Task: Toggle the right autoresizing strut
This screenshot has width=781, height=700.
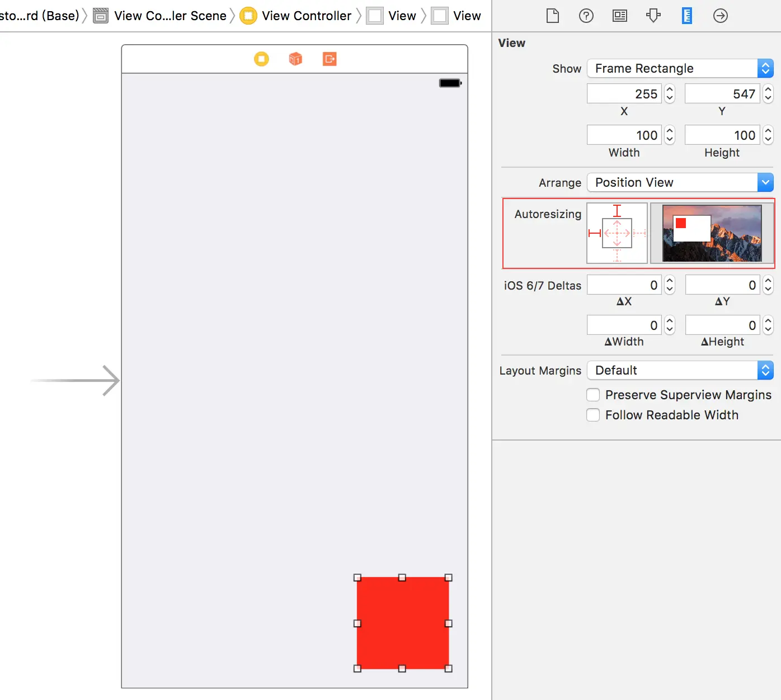Action: pos(639,233)
